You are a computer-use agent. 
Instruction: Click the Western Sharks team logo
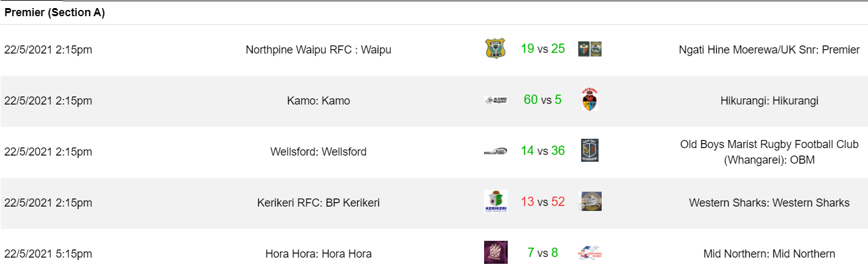pyautogui.click(x=589, y=202)
